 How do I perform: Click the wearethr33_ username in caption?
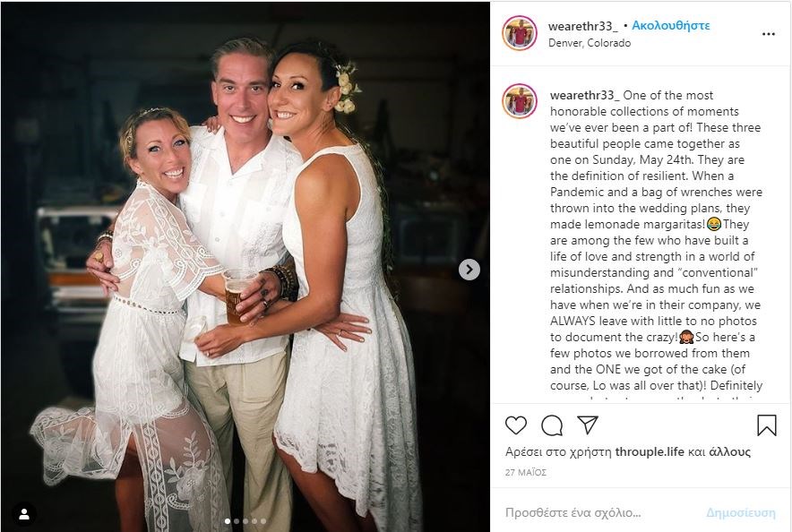[584, 95]
